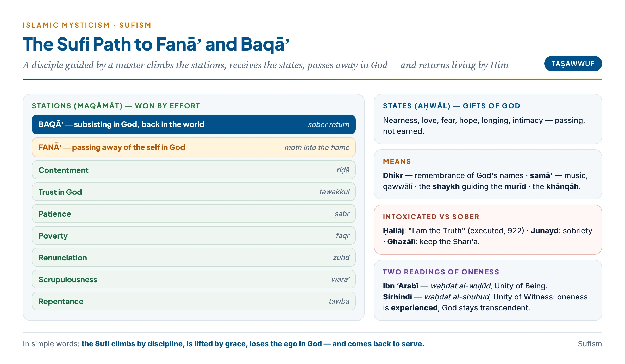Click the name 'Ghazālī'
The image size is (625, 364).
click(401, 242)
